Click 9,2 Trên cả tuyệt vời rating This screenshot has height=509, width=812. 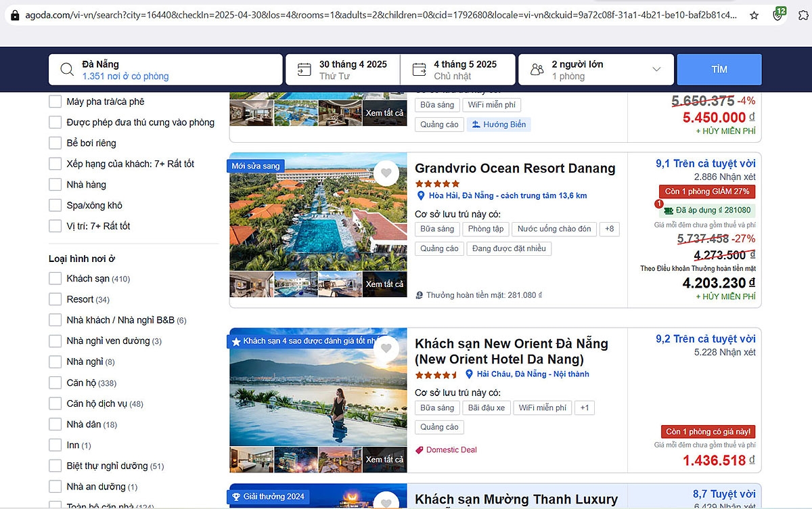pos(706,339)
